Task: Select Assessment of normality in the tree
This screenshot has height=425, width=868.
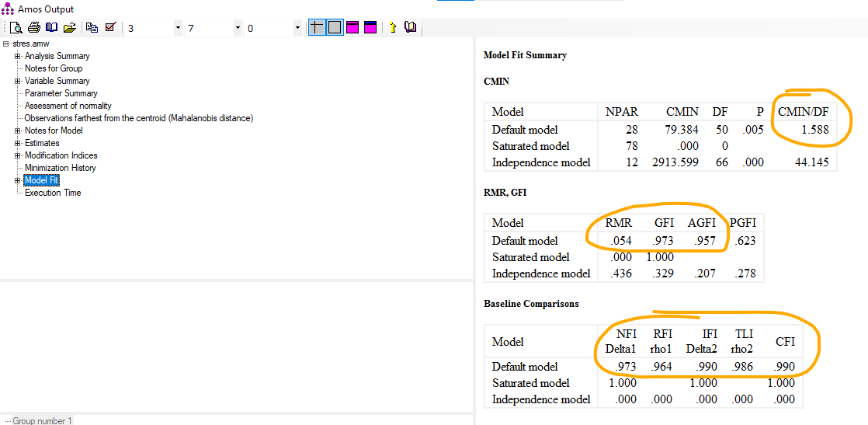Action: [x=68, y=106]
